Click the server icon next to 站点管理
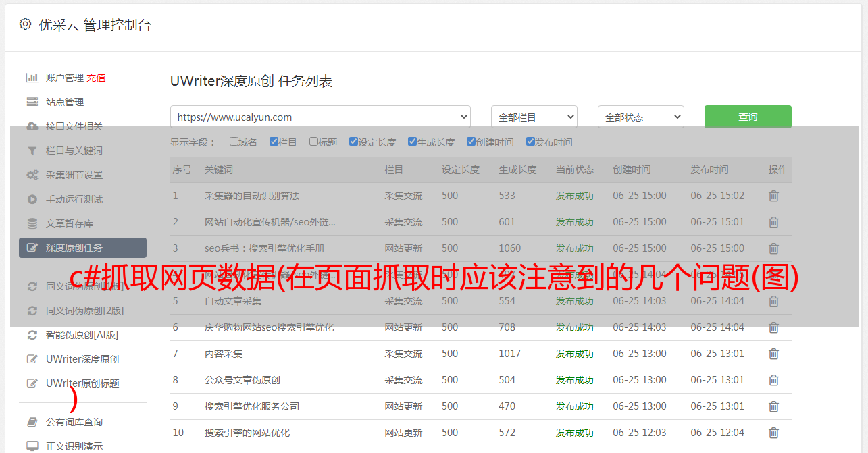Image resolution: width=868 pixels, height=453 pixels. pyautogui.click(x=32, y=102)
